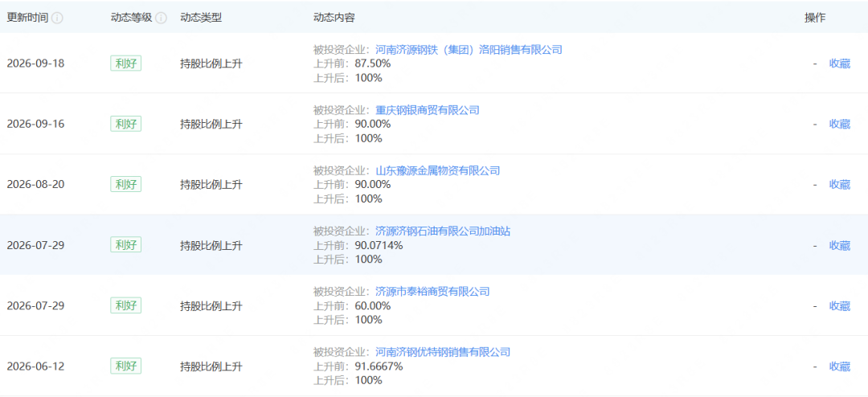This screenshot has height=397, width=868.
Task: Select date cell 2026-06-12
Action: (x=35, y=366)
